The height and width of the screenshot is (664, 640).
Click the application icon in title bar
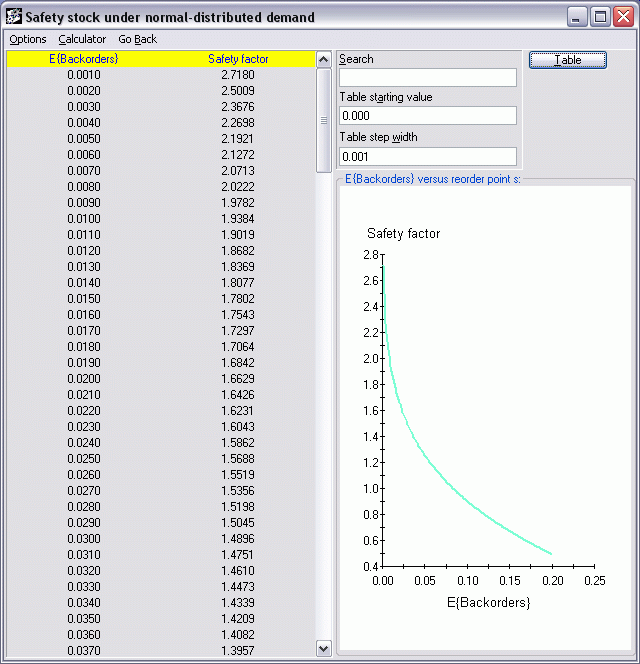[14, 17]
